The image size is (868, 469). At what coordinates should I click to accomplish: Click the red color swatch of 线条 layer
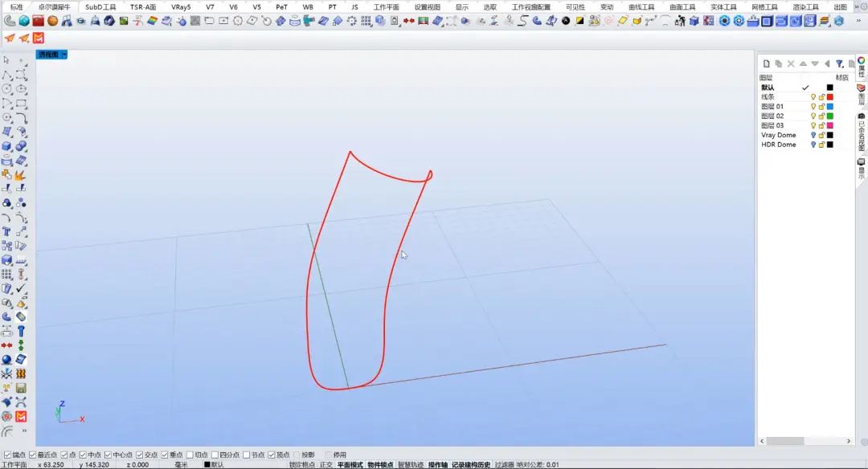[830, 97]
